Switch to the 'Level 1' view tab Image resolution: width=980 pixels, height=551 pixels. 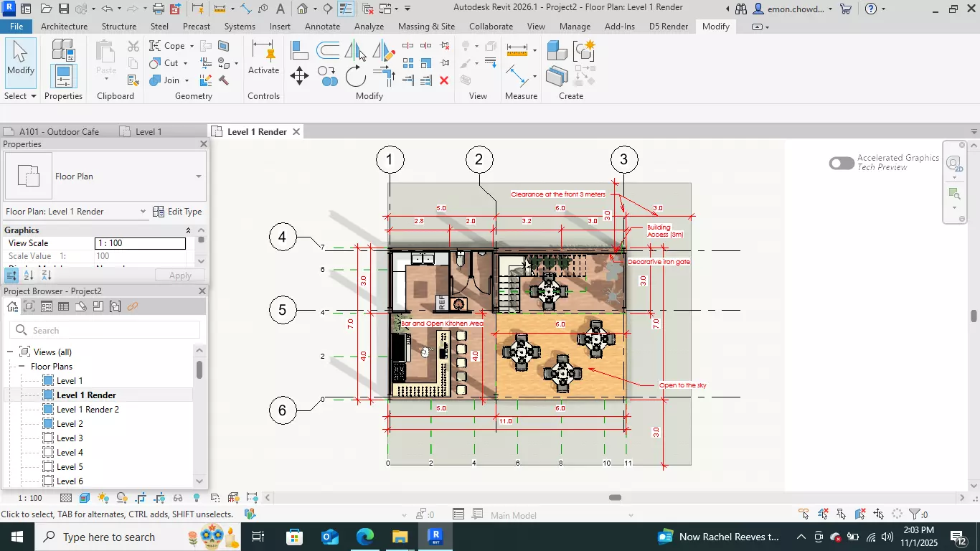point(149,132)
